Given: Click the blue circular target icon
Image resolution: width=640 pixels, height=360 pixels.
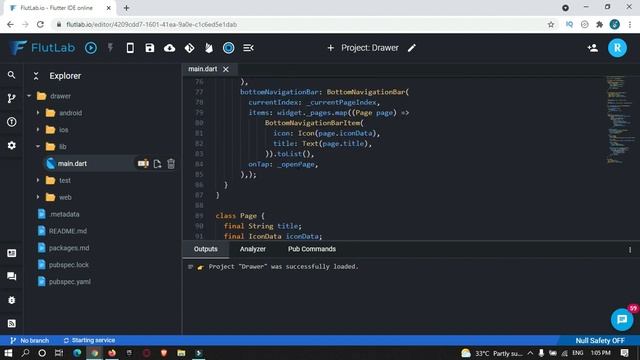Looking at the screenshot, I should tap(229, 48).
